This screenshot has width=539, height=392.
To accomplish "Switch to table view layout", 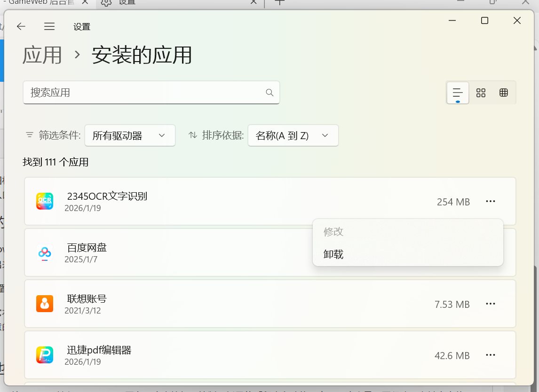I will click(504, 93).
